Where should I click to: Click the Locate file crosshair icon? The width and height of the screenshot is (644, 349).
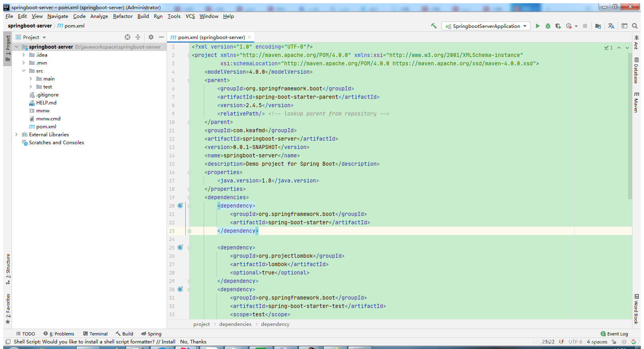click(x=128, y=37)
